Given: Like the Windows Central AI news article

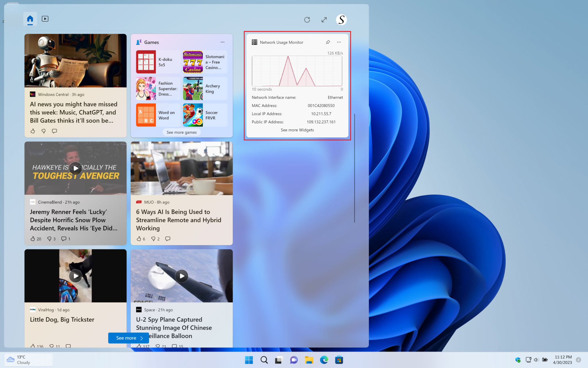Looking at the screenshot, I should (x=32, y=131).
